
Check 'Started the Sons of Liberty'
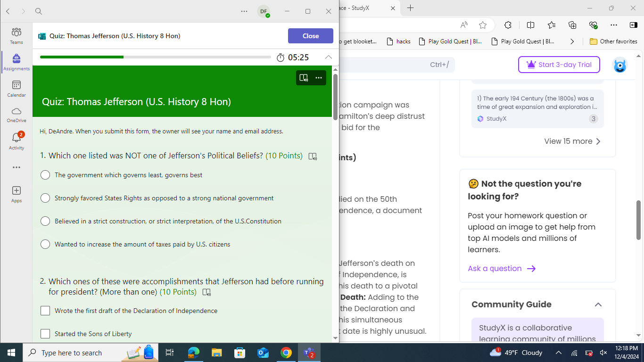[x=45, y=334]
